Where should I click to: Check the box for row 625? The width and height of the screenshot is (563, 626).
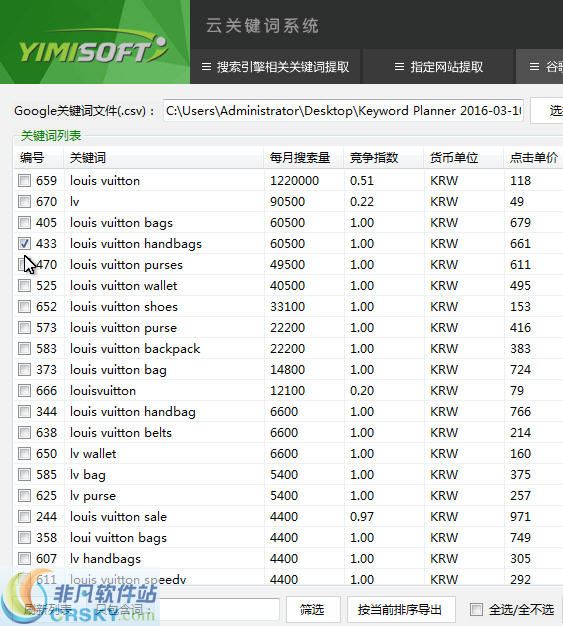(x=24, y=495)
